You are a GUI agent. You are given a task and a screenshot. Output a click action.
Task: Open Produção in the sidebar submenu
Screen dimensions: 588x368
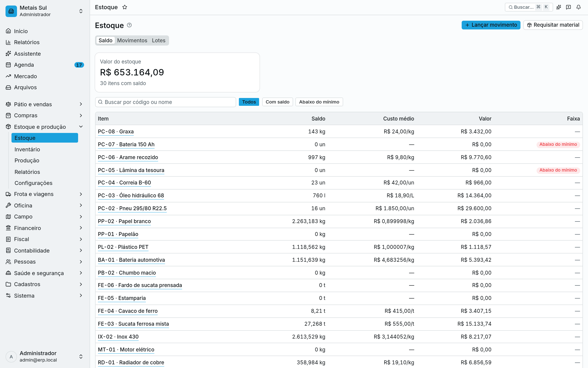(45, 160)
